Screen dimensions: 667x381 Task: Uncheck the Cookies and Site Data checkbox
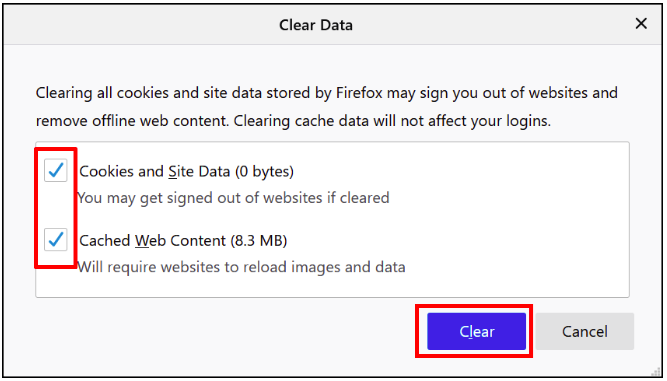pyautogui.click(x=56, y=170)
